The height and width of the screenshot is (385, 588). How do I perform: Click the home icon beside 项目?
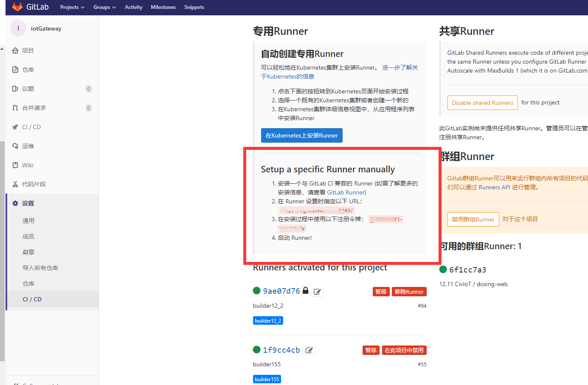point(15,51)
